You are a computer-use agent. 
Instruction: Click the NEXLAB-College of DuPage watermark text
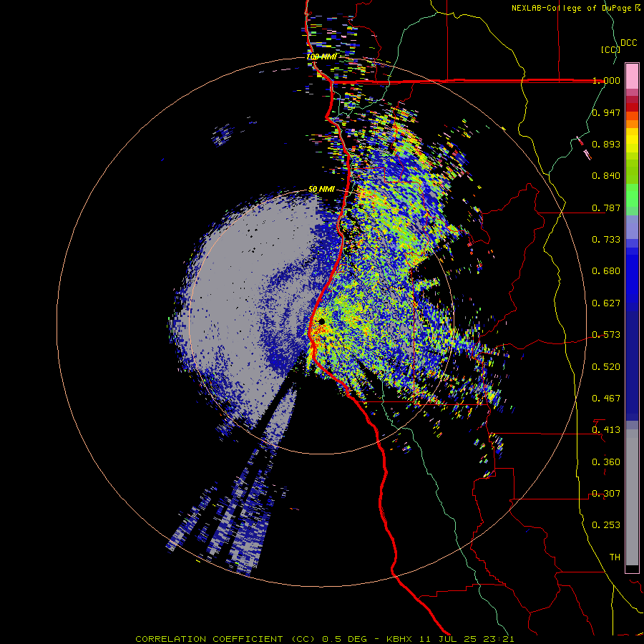tap(576, 8)
